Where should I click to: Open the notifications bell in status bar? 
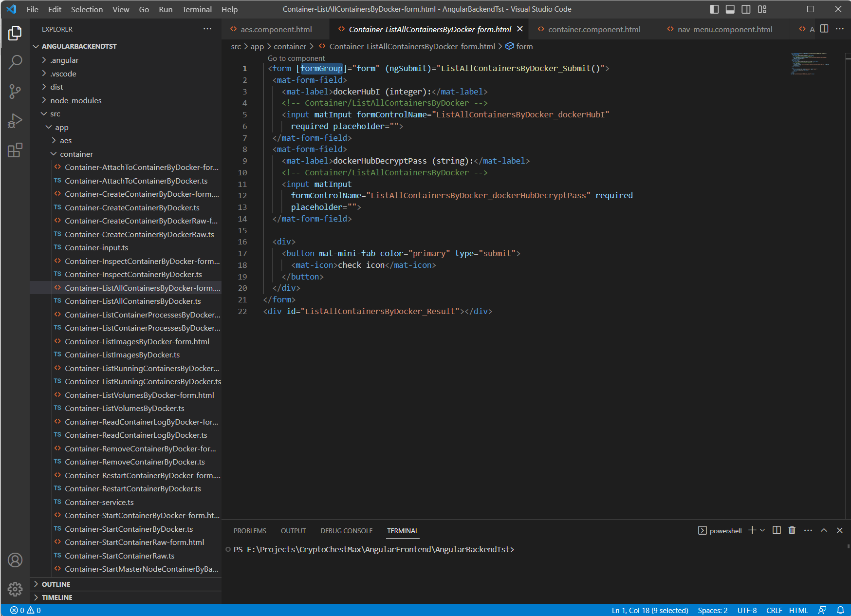click(840, 610)
